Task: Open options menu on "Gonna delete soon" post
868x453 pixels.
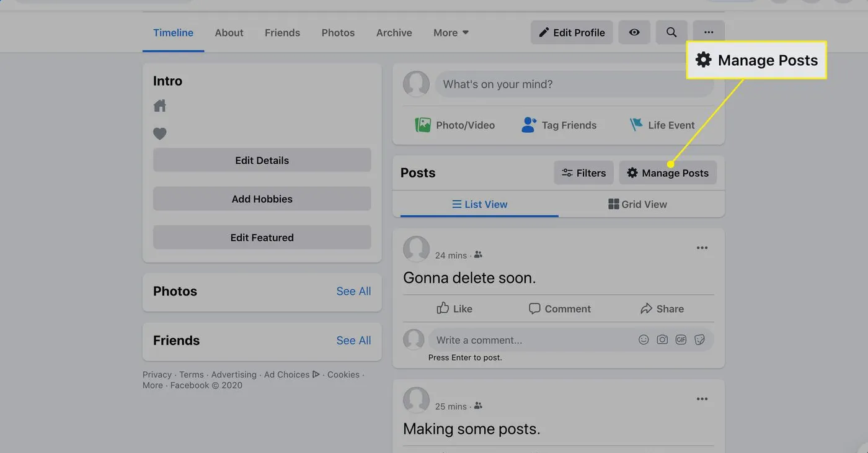Action: point(702,248)
